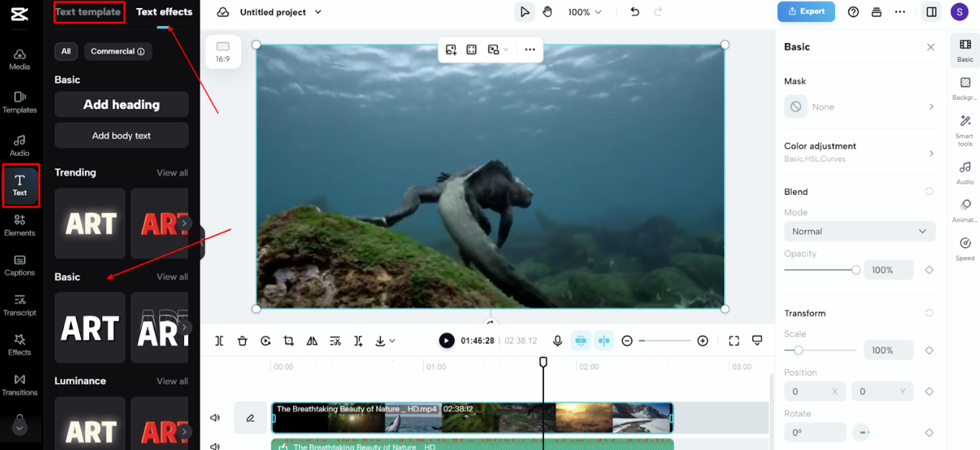Switch to the Text effects tab
This screenshot has height=450, width=980.
pos(164,12)
